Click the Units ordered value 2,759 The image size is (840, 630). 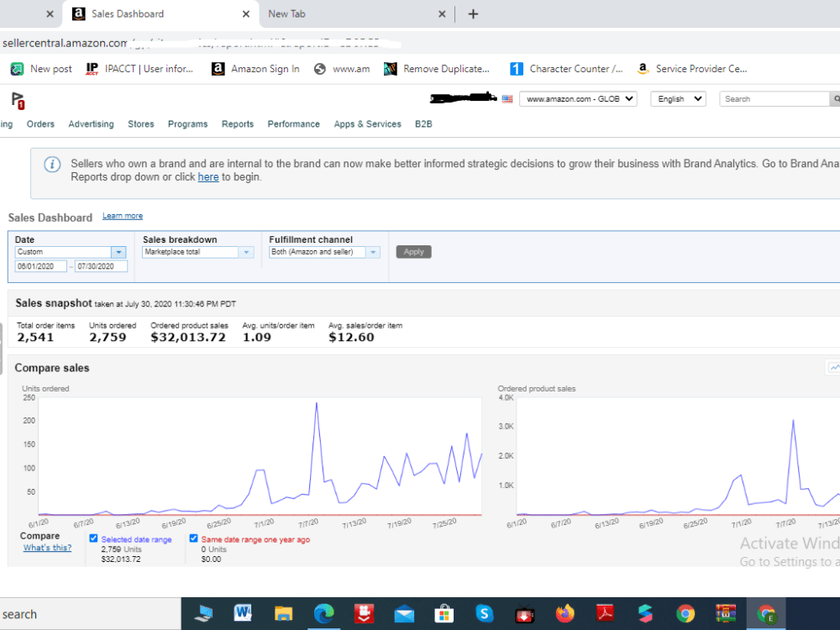click(x=108, y=338)
